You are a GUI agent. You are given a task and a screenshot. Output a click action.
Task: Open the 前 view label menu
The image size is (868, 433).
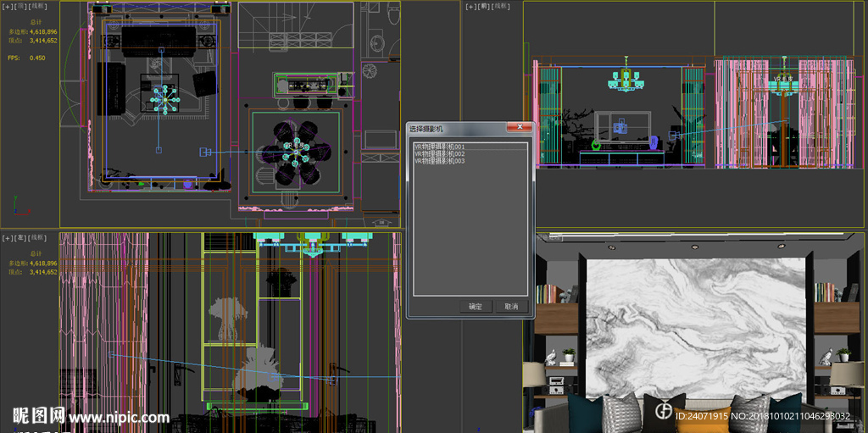point(484,6)
